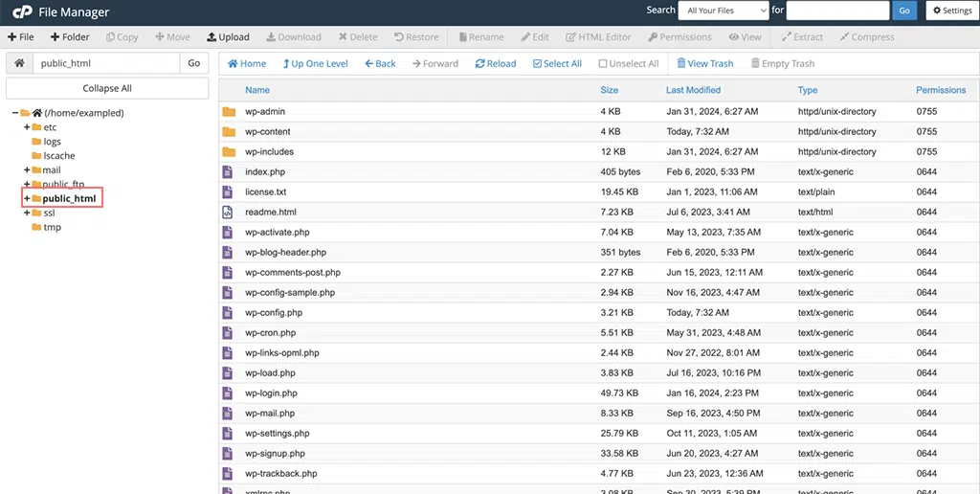Select the wp-blog-header.php file name
980x494 pixels.
point(285,252)
